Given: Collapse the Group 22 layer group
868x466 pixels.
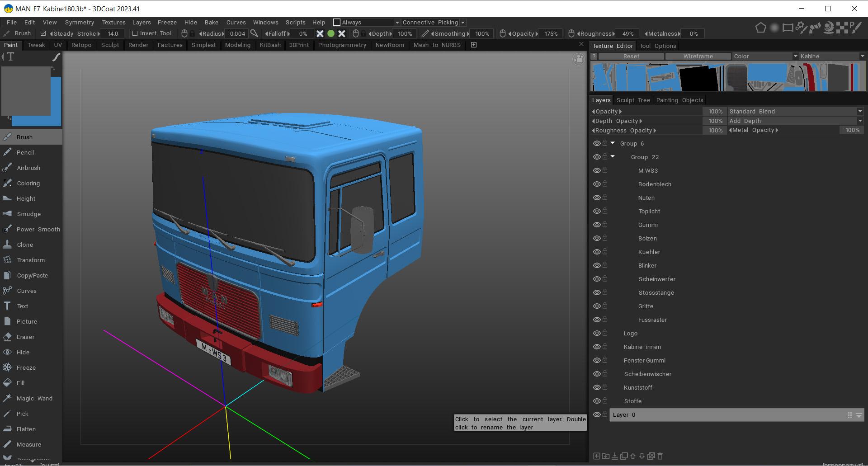Looking at the screenshot, I should pos(613,157).
